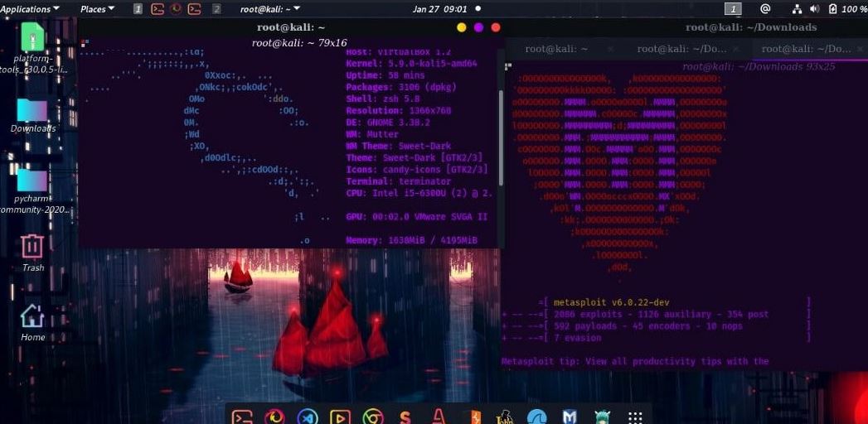Click root@kali: ~/Downloads 93x25 terminal titlebar
The height and width of the screenshot is (424, 868).
(759, 67)
